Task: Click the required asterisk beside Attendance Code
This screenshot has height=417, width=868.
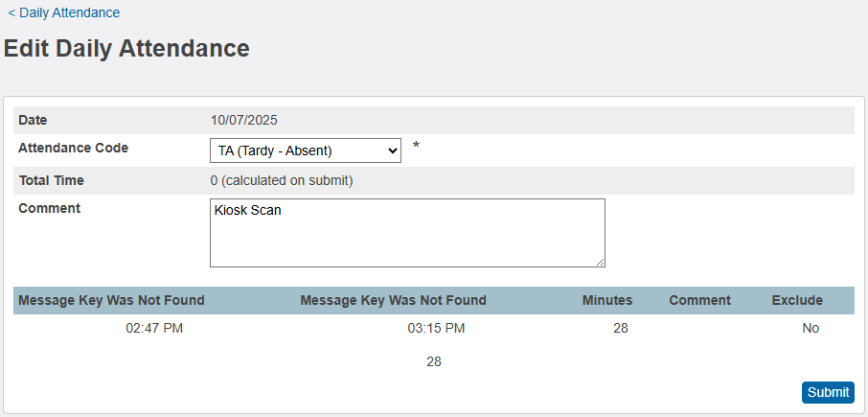Action: coord(416,147)
